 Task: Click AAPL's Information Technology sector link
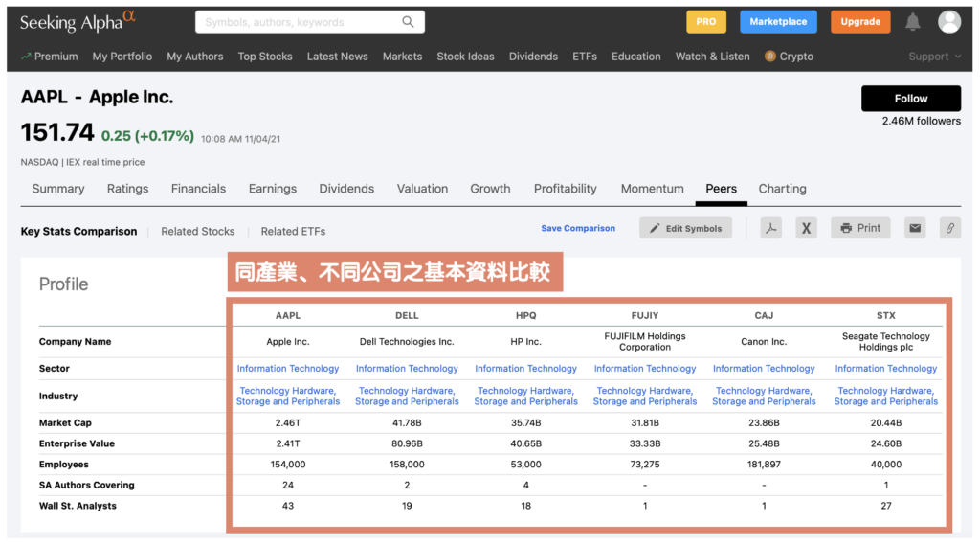(x=288, y=369)
